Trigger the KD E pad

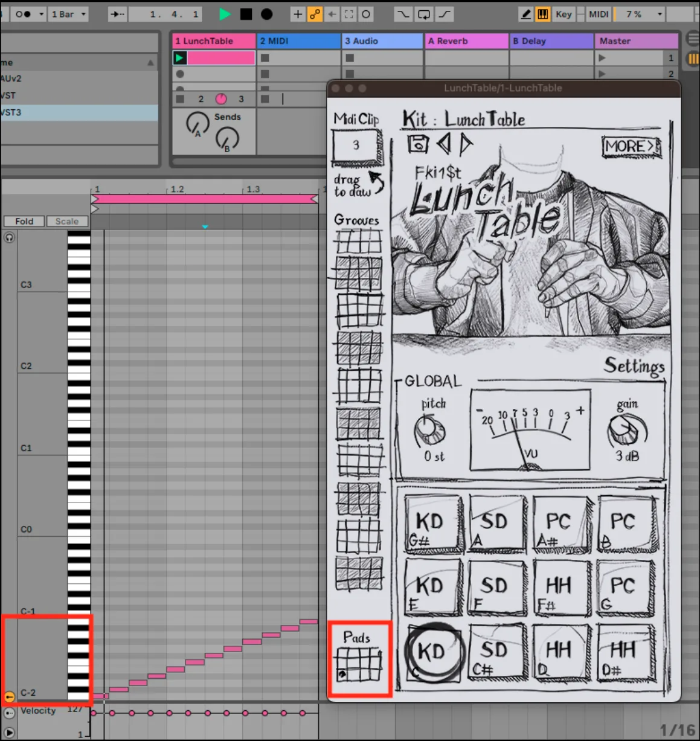432,588
